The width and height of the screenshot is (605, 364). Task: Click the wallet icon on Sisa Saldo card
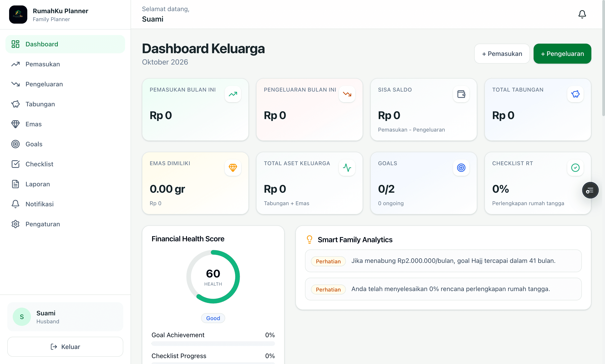tap(461, 94)
